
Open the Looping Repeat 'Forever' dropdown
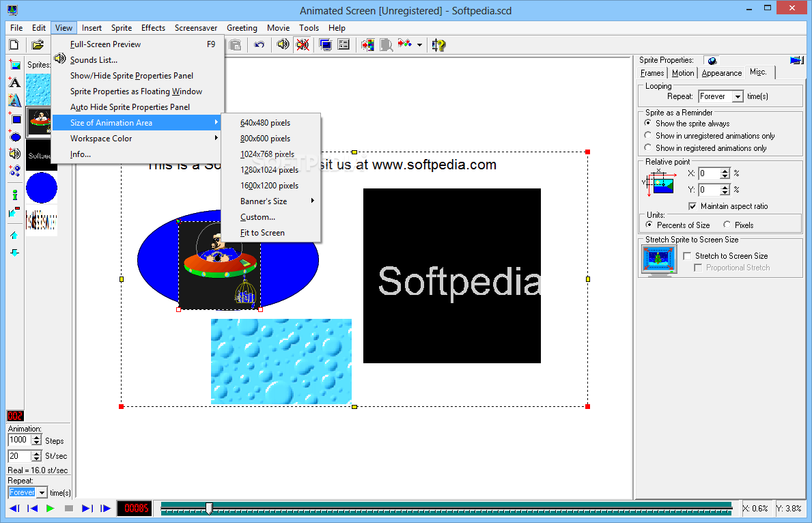(x=738, y=96)
